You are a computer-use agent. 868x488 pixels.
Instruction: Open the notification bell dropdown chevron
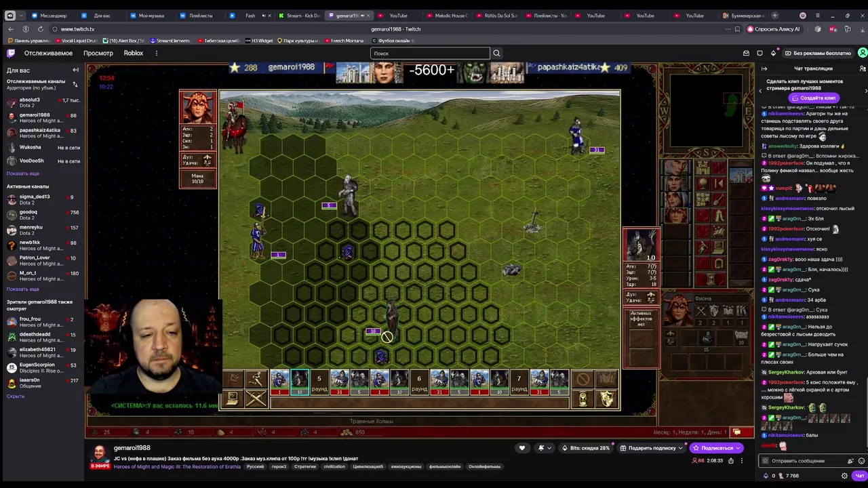tap(549, 447)
